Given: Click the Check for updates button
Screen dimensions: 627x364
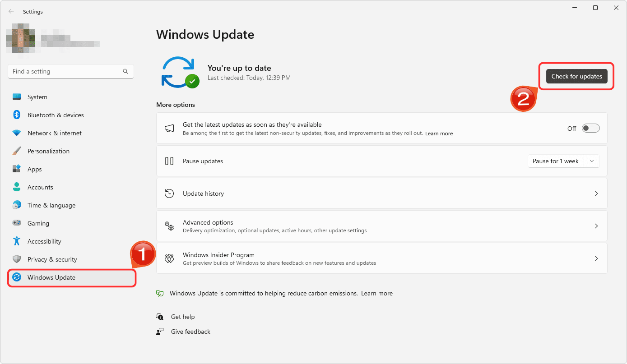Looking at the screenshot, I should click(x=576, y=76).
